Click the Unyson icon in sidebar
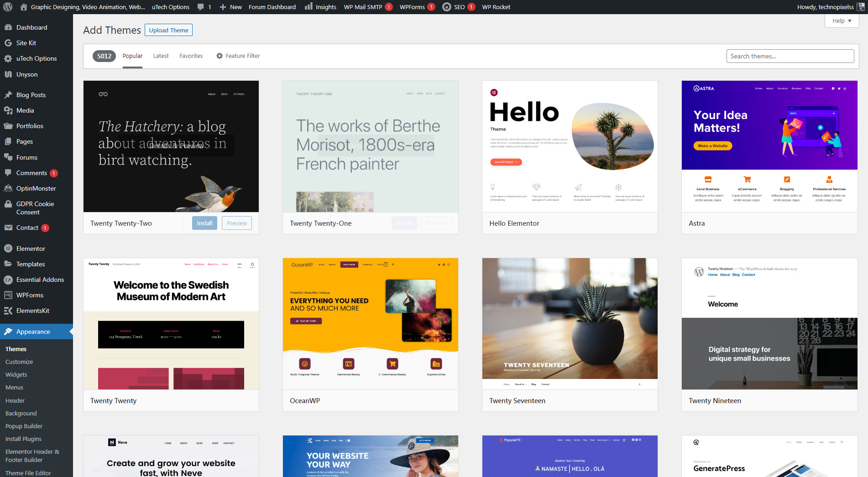868x477 pixels. click(x=8, y=74)
